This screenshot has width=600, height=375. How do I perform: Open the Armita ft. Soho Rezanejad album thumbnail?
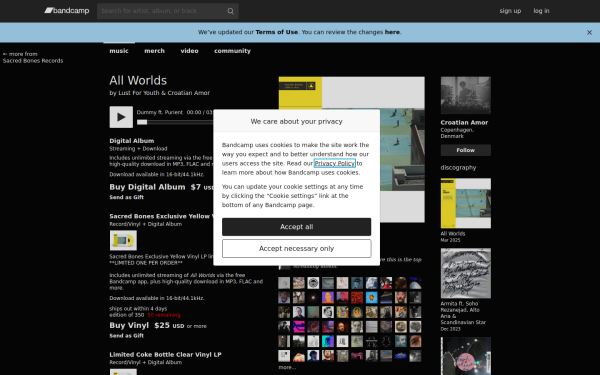(x=466, y=273)
